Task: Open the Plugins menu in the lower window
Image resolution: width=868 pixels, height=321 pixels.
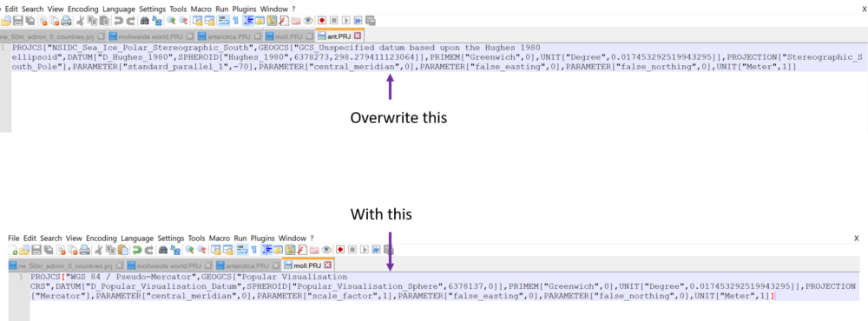Action: coord(262,238)
